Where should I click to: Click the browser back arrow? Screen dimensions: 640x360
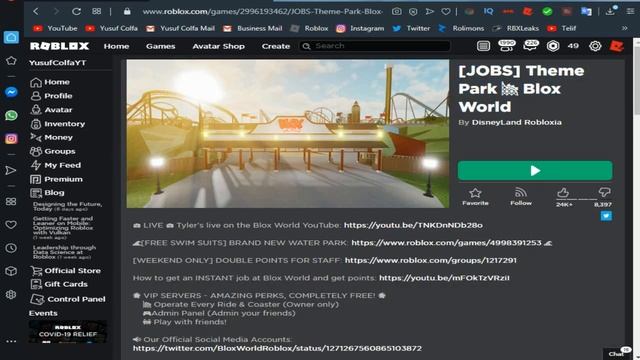(36, 11)
